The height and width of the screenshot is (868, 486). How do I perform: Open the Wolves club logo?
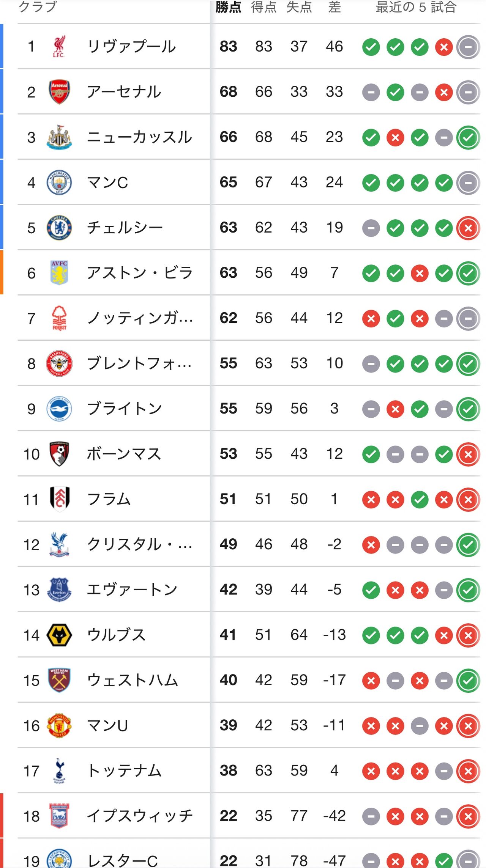59,635
